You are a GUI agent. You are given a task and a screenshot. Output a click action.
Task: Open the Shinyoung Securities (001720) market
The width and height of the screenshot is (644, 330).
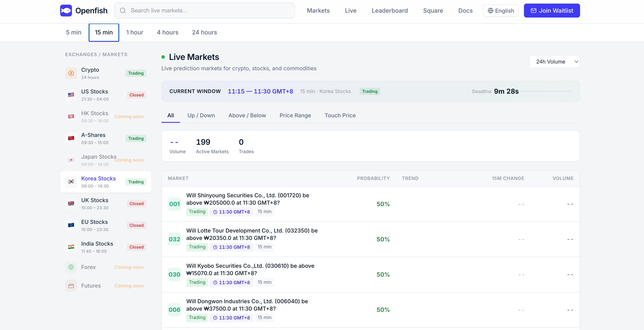click(371, 204)
